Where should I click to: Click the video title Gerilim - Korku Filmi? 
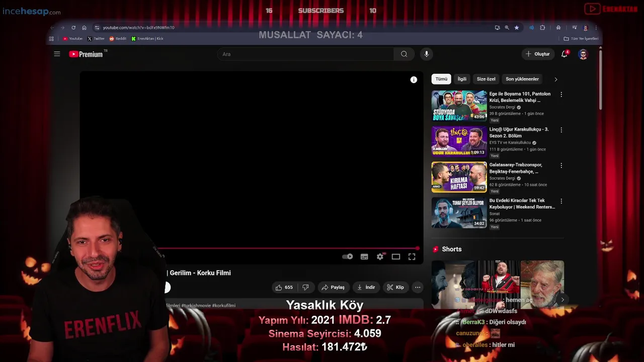(x=200, y=273)
